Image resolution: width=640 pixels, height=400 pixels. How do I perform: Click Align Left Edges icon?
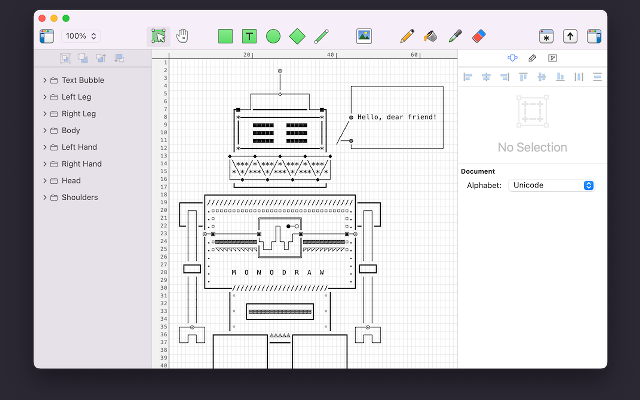pos(468,77)
